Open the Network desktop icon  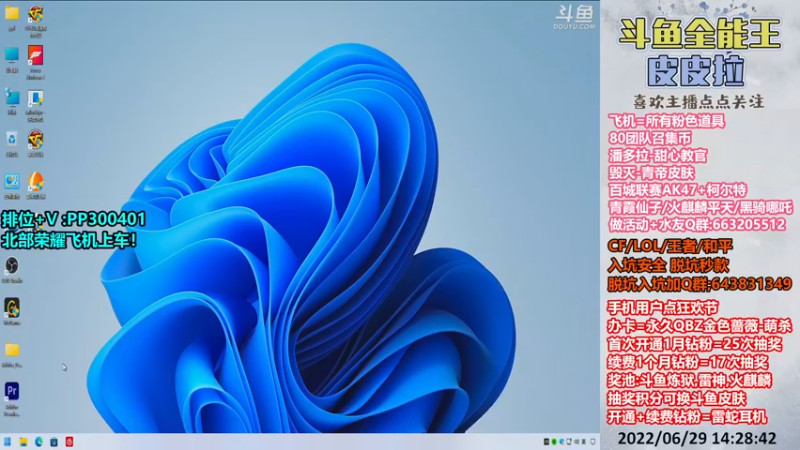tap(12, 97)
